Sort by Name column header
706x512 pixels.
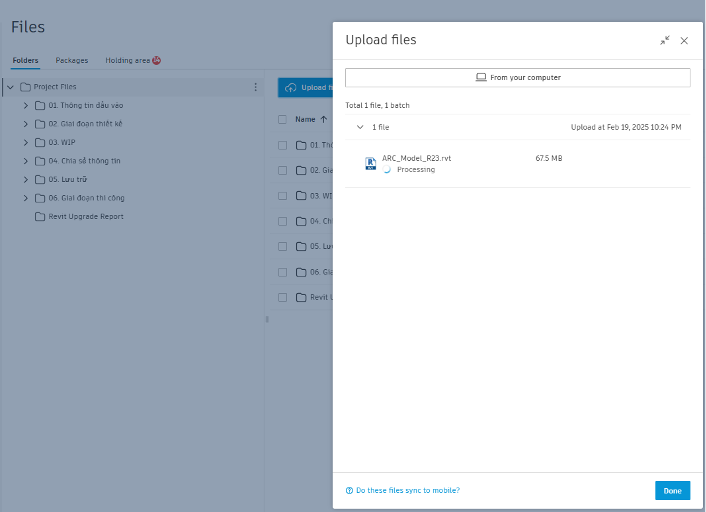point(305,119)
